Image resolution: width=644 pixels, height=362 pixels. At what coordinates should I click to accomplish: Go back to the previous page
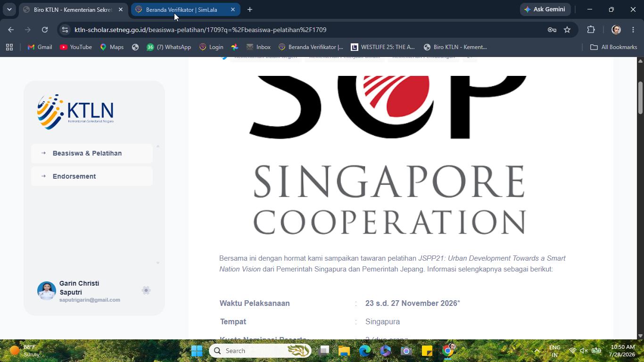coord(11,30)
